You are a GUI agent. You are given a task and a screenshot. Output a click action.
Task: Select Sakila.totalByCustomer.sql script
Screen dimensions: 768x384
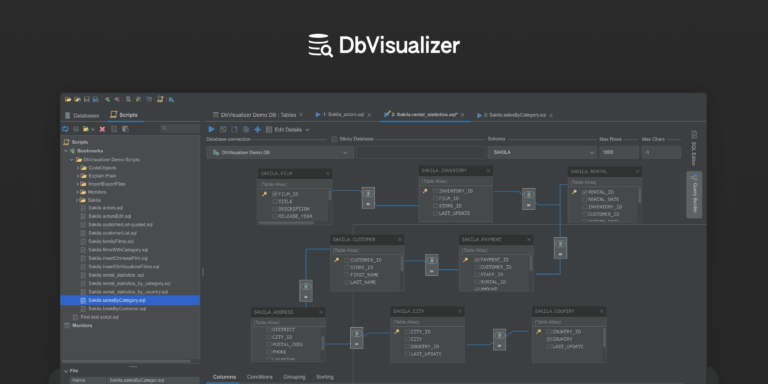117,309
